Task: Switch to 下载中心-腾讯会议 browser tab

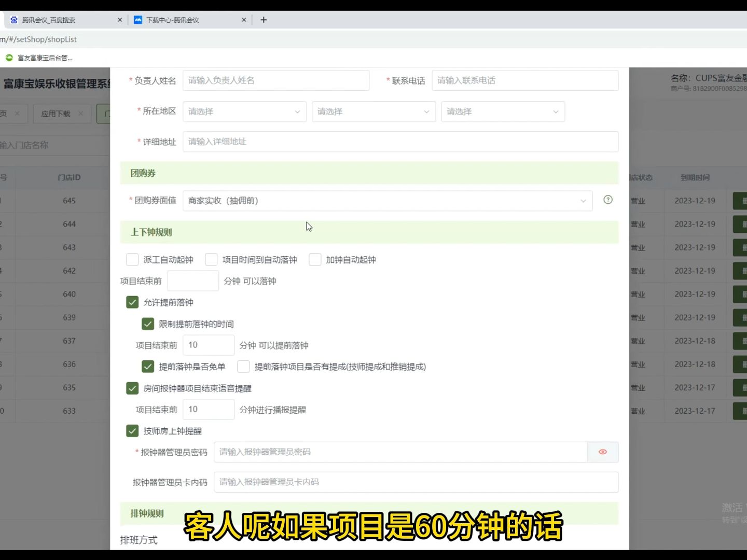Action: (x=189, y=20)
